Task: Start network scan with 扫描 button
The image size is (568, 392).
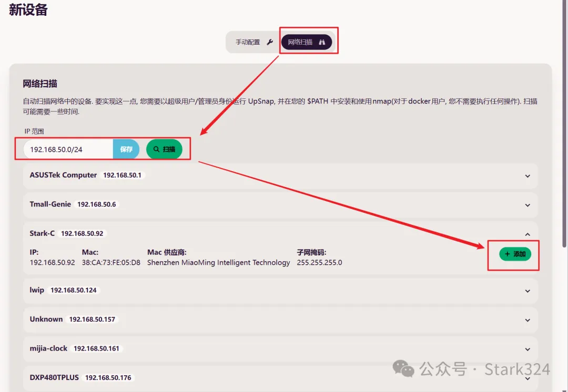Action: click(164, 149)
